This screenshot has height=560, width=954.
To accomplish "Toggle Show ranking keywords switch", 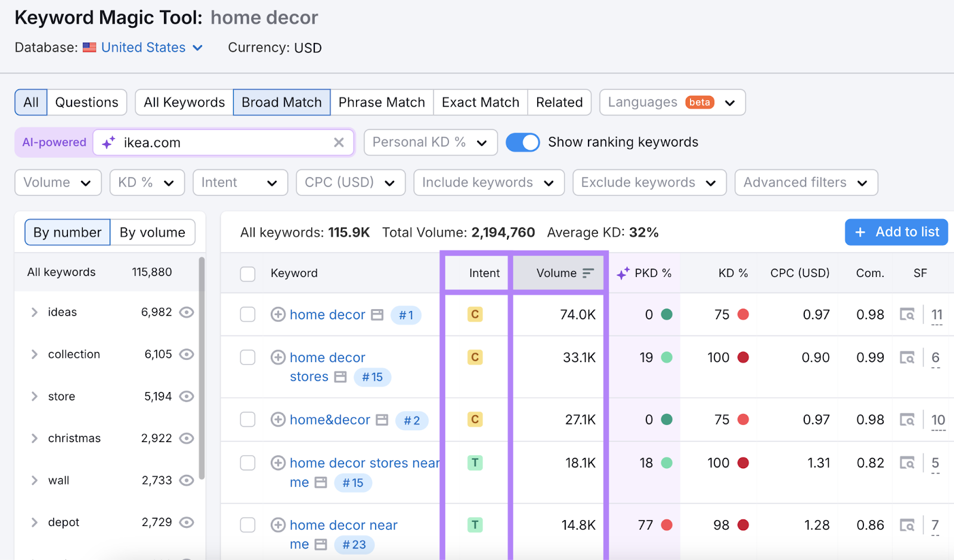I will click(522, 142).
